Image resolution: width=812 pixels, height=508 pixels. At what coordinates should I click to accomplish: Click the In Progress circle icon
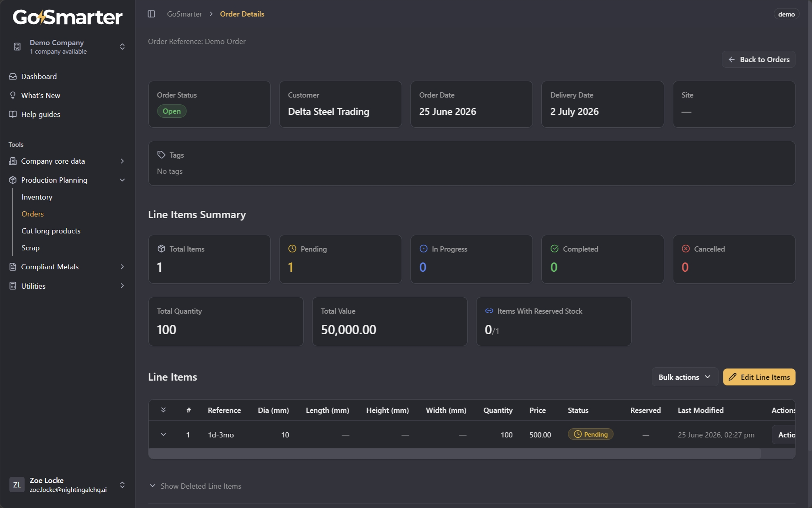point(424,249)
